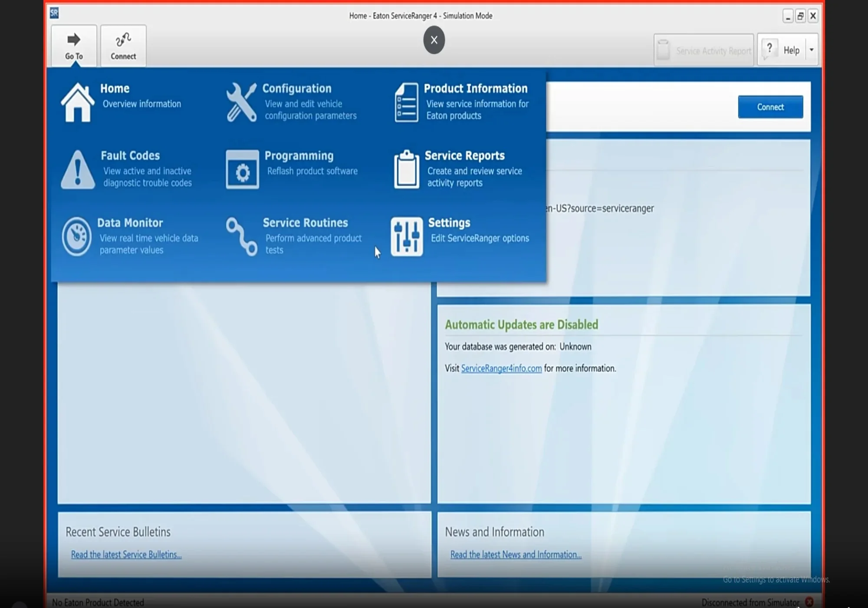
Task: Click red disconnect icon in status bar
Action: pyautogui.click(x=810, y=602)
